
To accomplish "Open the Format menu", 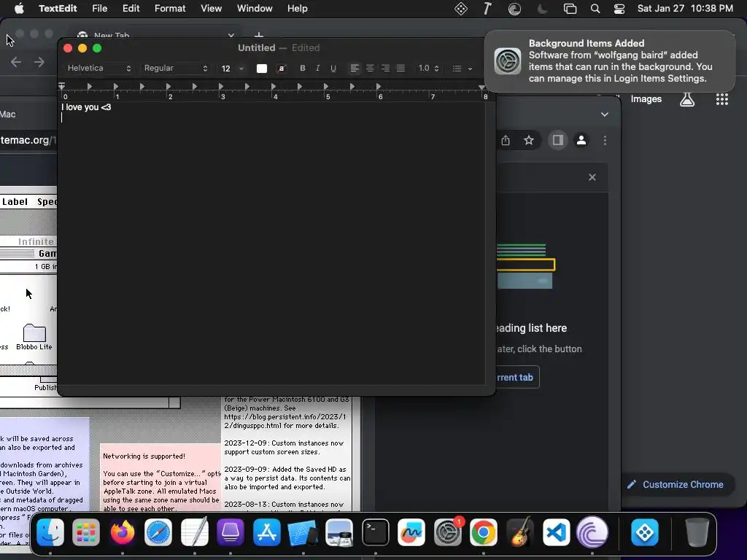I will click(x=170, y=8).
